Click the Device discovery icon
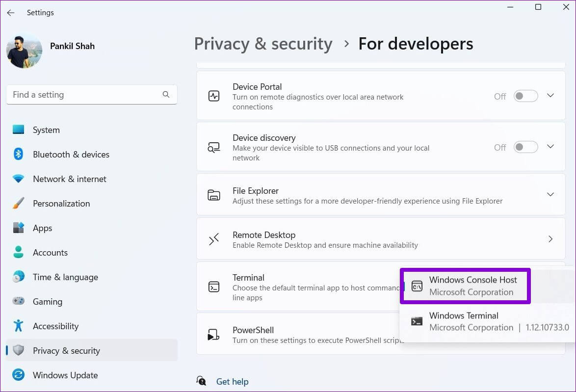Screen dimensions: 576x392 (x=214, y=147)
